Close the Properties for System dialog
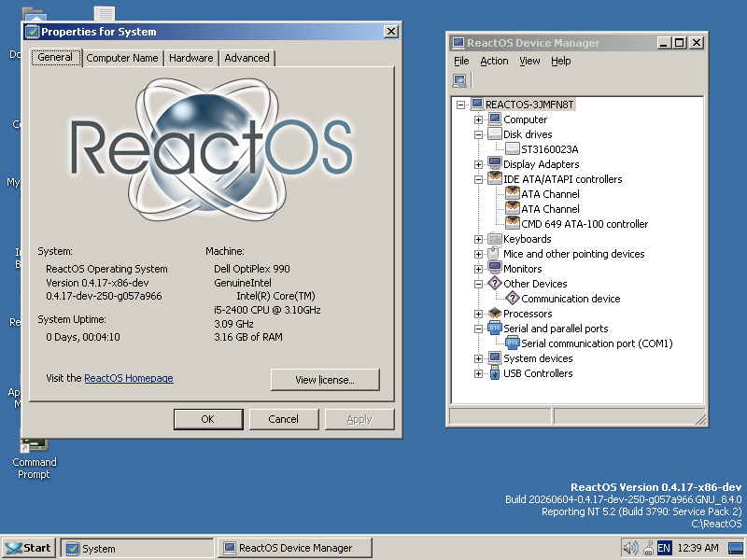Image resolution: width=747 pixels, height=560 pixels. (x=390, y=32)
